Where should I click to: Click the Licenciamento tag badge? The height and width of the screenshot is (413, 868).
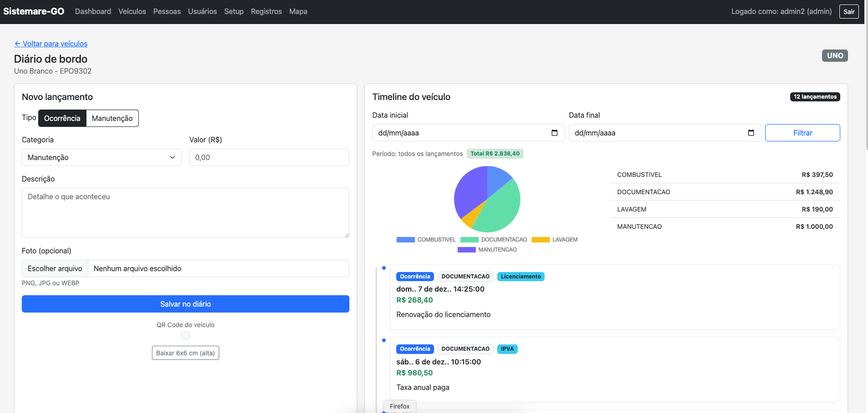click(x=521, y=277)
